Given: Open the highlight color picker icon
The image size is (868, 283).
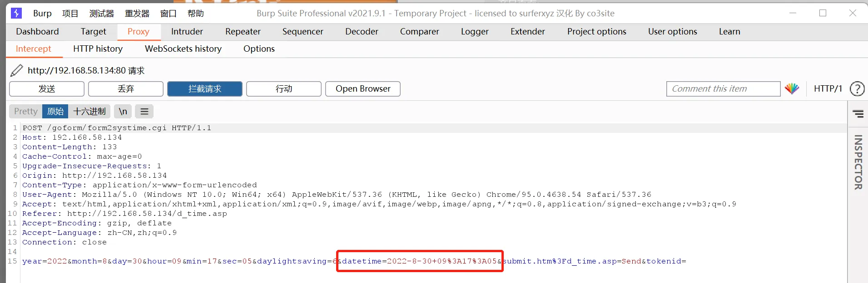Looking at the screenshot, I should pyautogui.click(x=792, y=89).
